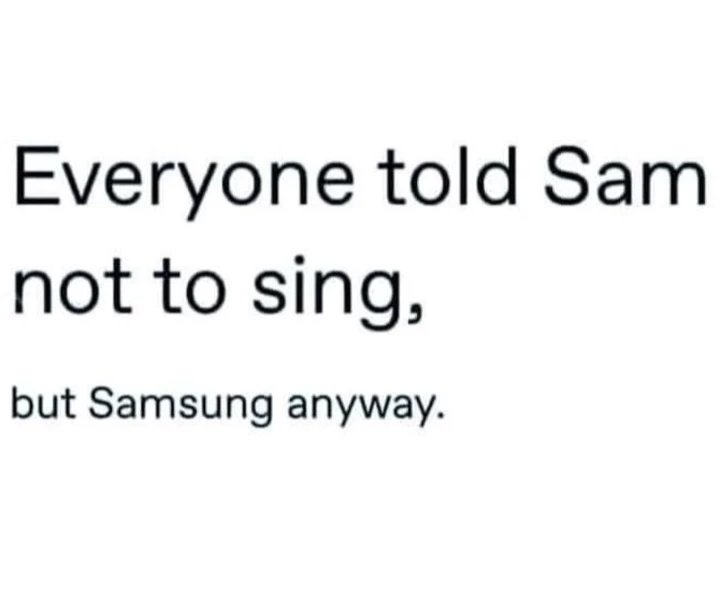
Task: Click the word "but" in the small line
Action: (43, 403)
